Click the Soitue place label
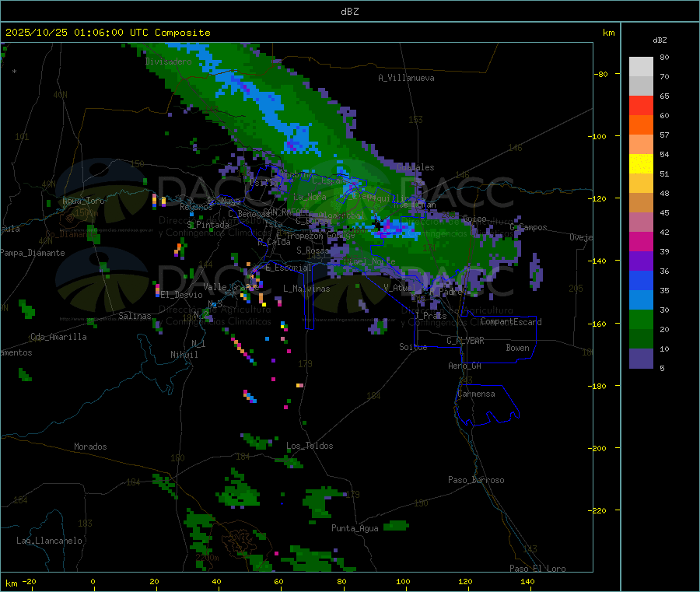Image resolution: width=700 pixels, height=592 pixels. pos(413,347)
